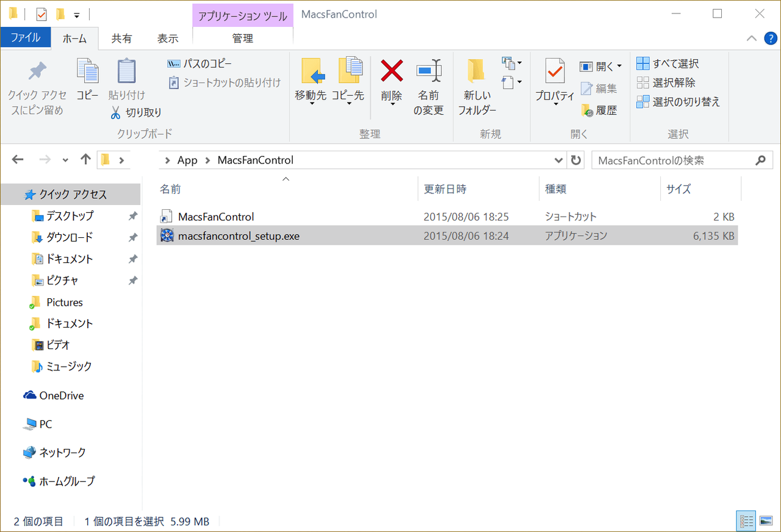Switch to the View tab

168,38
